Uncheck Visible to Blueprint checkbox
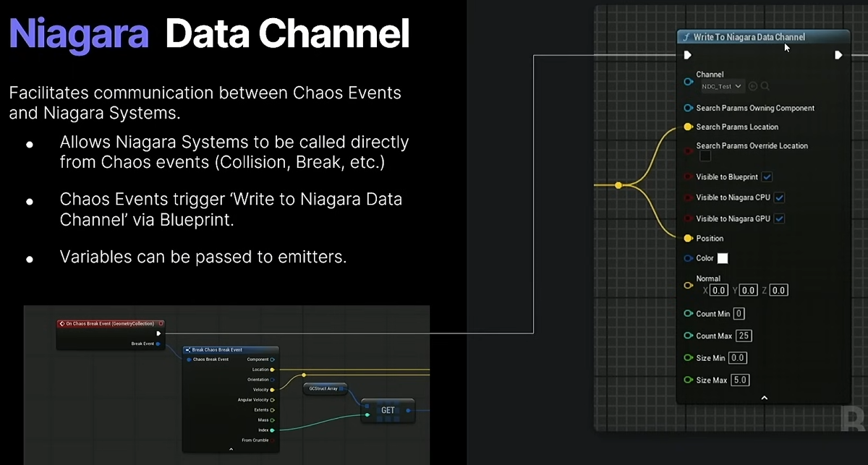The image size is (868, 465). click(767, 177)
